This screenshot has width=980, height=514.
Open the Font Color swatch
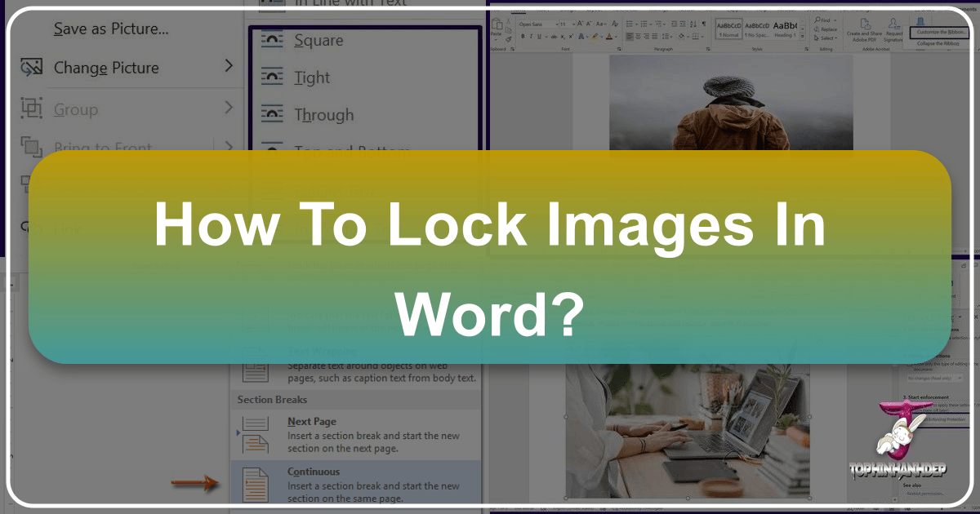pyautogui.click(x=609, y=37)
